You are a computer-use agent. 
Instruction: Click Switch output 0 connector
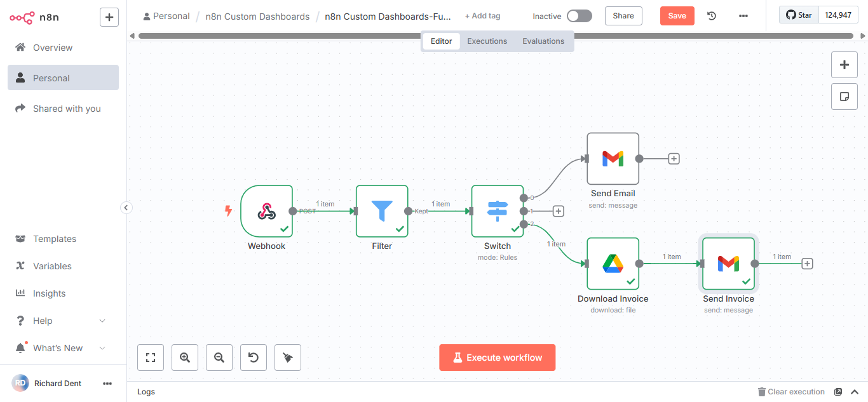(524, 198)
